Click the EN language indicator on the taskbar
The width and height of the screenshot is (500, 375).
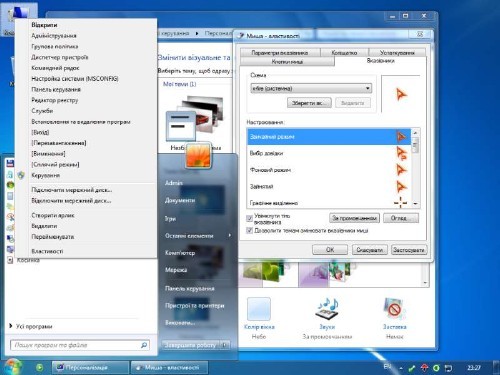coord(387,367)
